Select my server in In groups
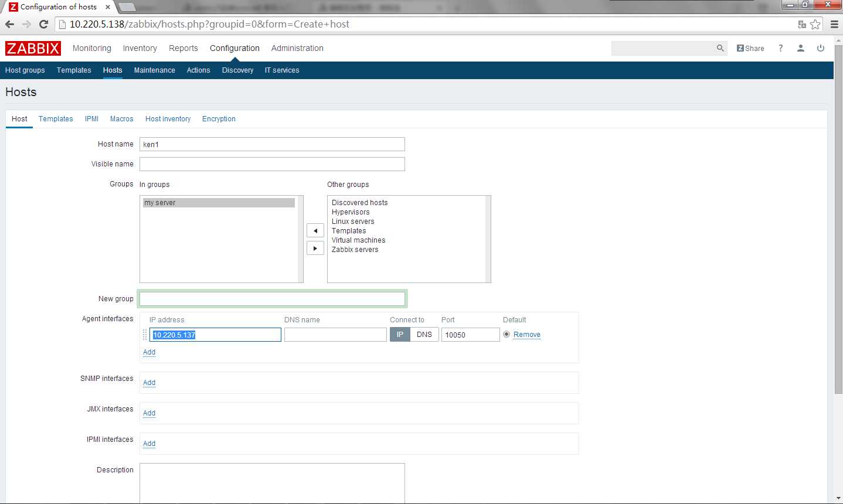 (219, 203)
